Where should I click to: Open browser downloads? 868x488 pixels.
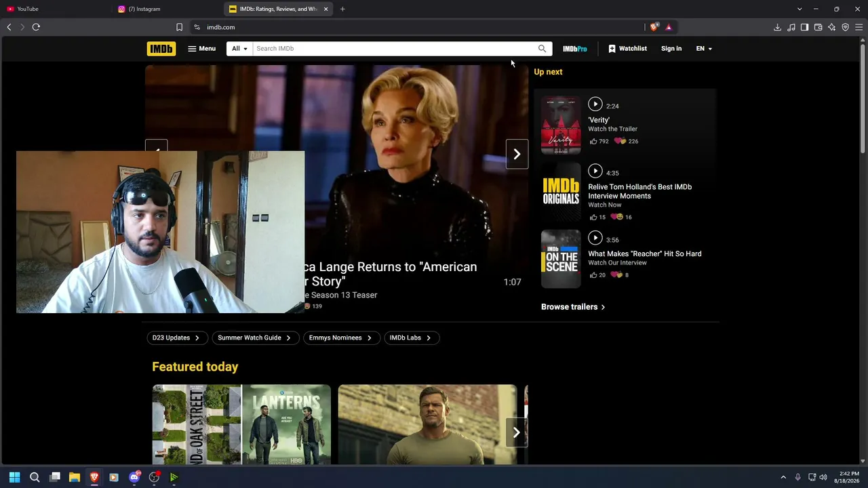(777, 27)
